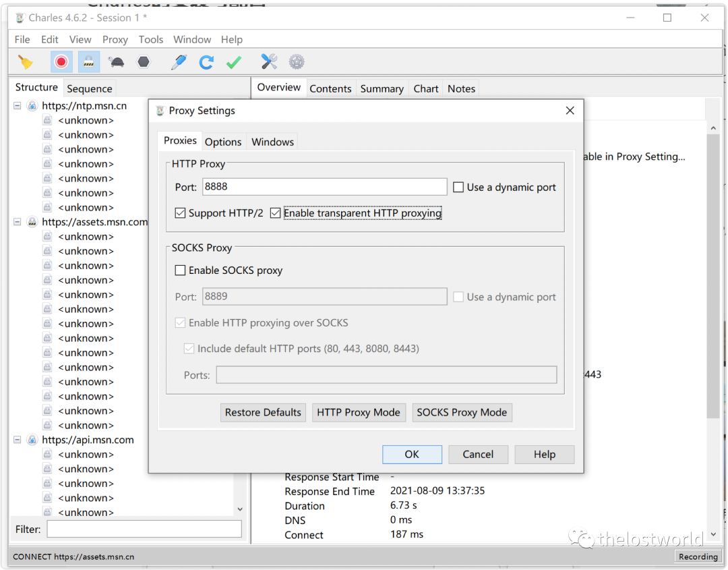This screenshot has height=570, width=728.
Task: Collapse the https://assets.msn.com tree node
Action: [17, 222]
